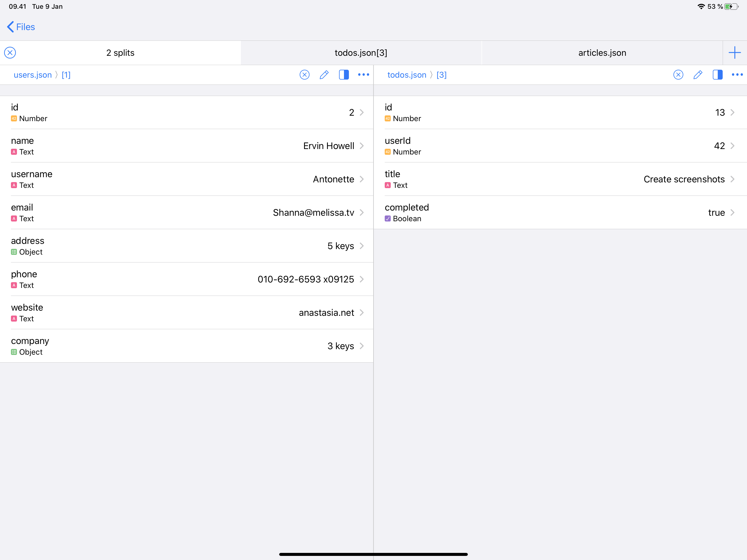Close the 2 splits tab
The width and height of the screenshot is (747, 560).
click(10, 53)
